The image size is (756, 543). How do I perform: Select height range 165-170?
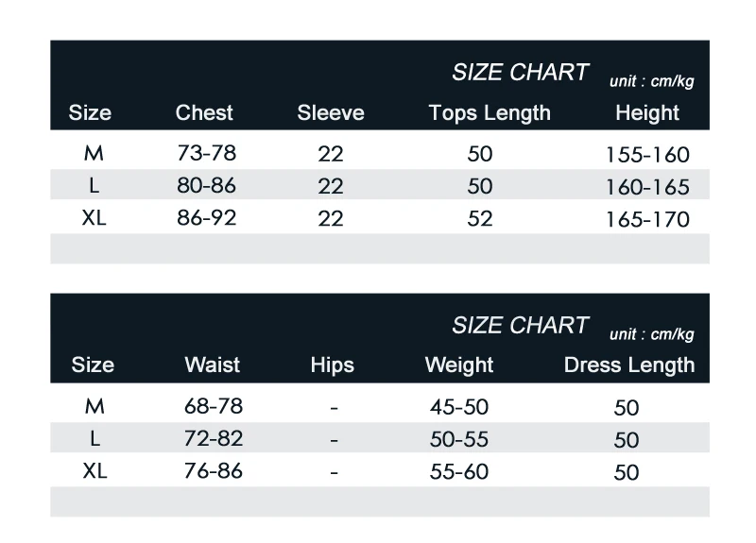647,219
